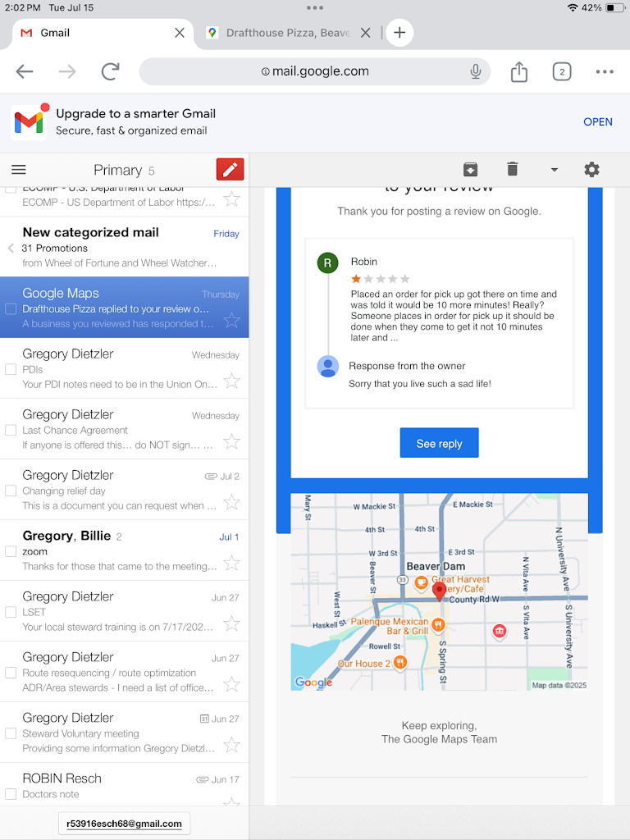Star the Steward Voluntary meeting email
The height and width of the screenshot is (840, 630).
(x=231, y=745)
